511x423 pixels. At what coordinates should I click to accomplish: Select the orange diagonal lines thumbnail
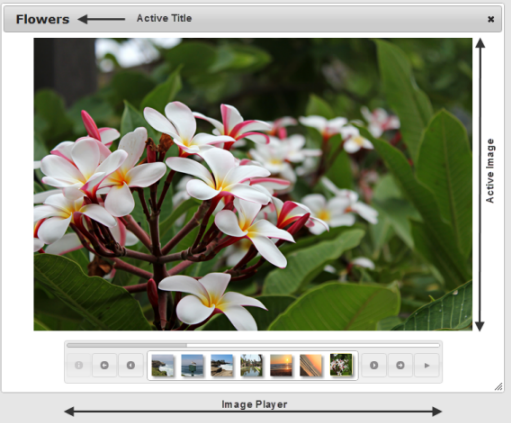point(311,365)
